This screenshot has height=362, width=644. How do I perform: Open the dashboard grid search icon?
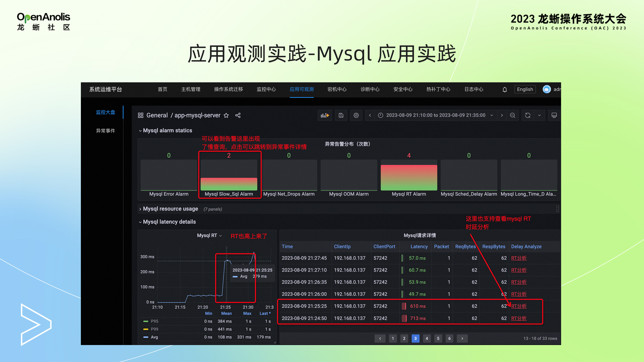pyautogui.click(x=140, y=116)
